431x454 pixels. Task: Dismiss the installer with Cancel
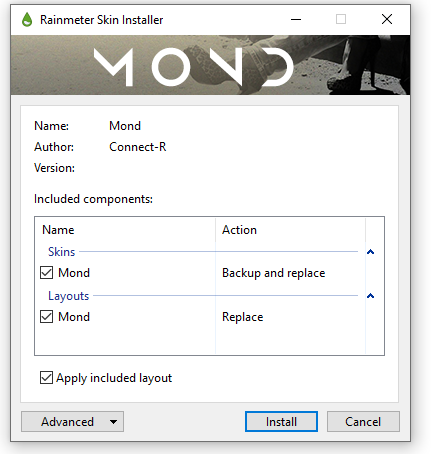[363, 422]
